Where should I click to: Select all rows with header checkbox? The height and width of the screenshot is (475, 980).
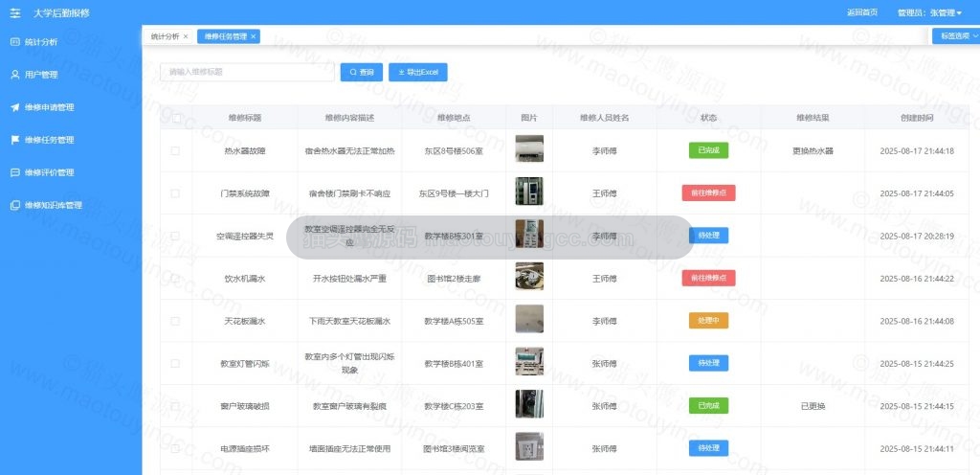tap(176, 118)
